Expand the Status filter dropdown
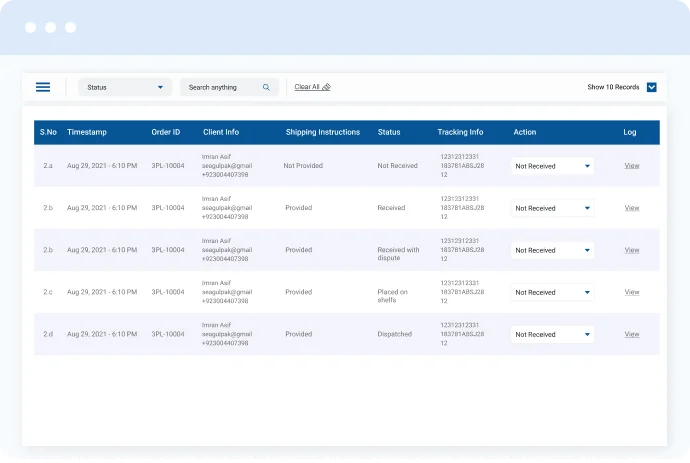The height and width of the screenshot is (463, 690). point(125,87)
